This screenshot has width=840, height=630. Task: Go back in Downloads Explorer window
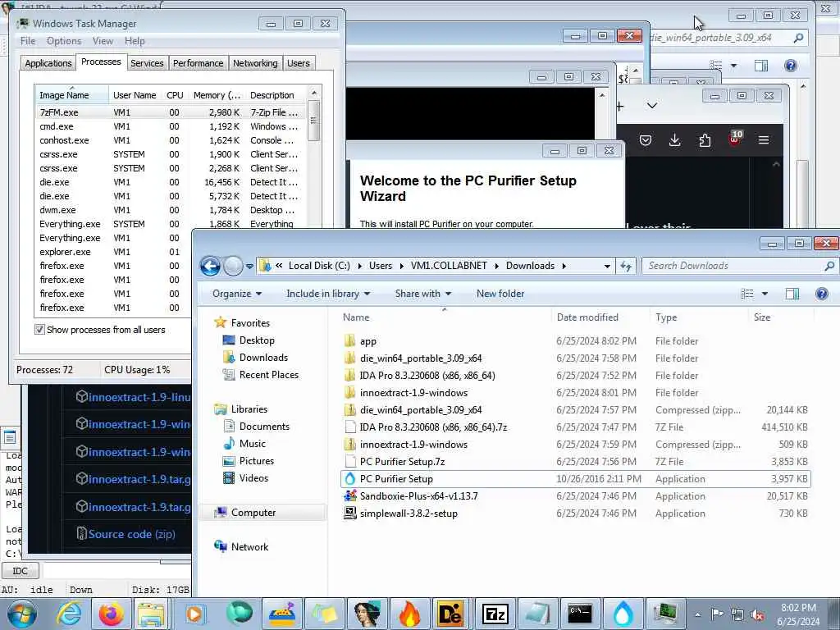(x=210, y=266)
